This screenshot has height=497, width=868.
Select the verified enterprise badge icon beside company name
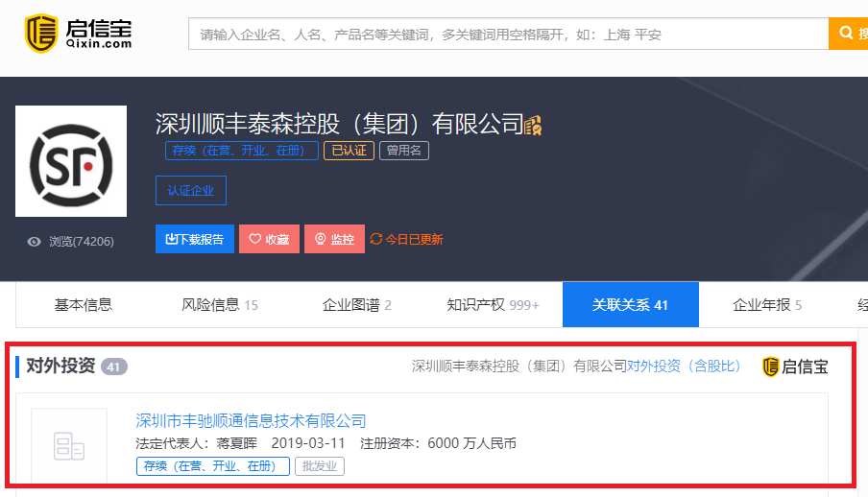[x=533, y=126]
